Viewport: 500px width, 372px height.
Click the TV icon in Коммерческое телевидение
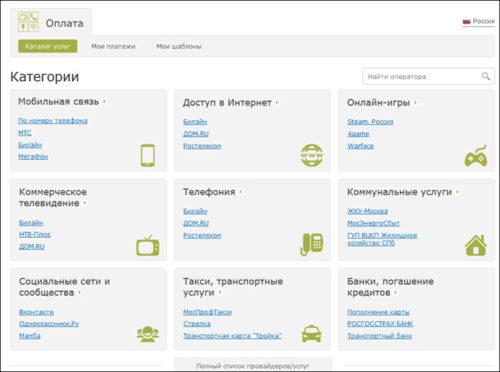click(x=148, y=245)
